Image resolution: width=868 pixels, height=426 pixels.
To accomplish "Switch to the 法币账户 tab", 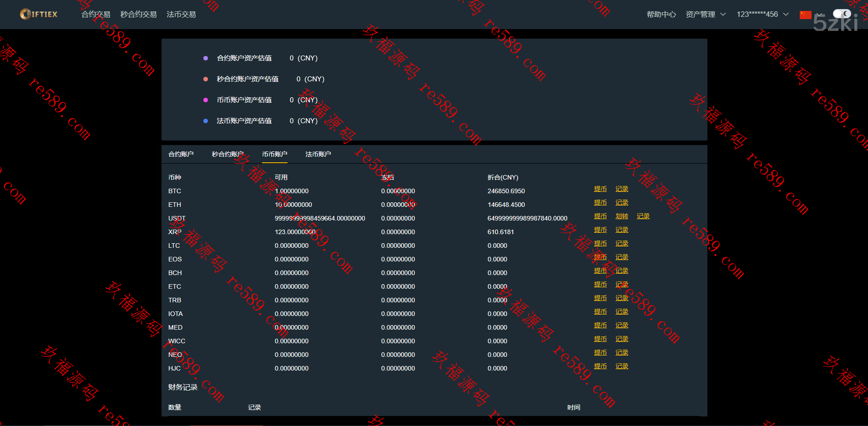I will pos(318,154).
